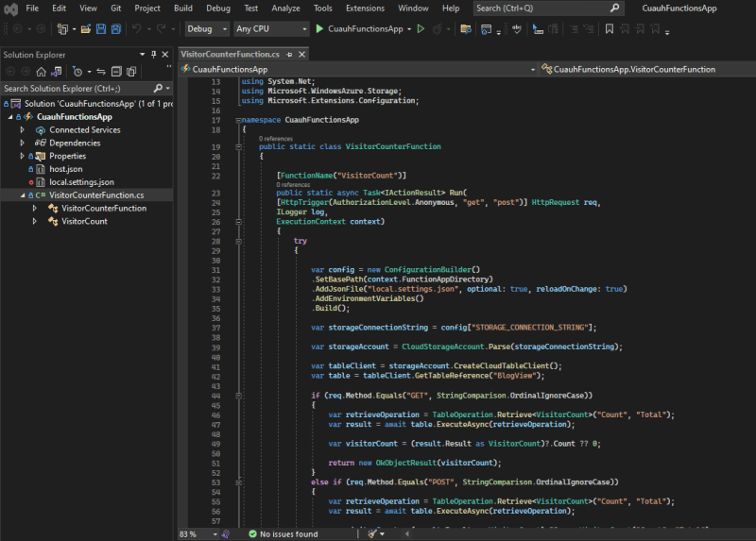Collapse the CuauhFunctionsApp project node
756x541 pixels.
point(10,117)
